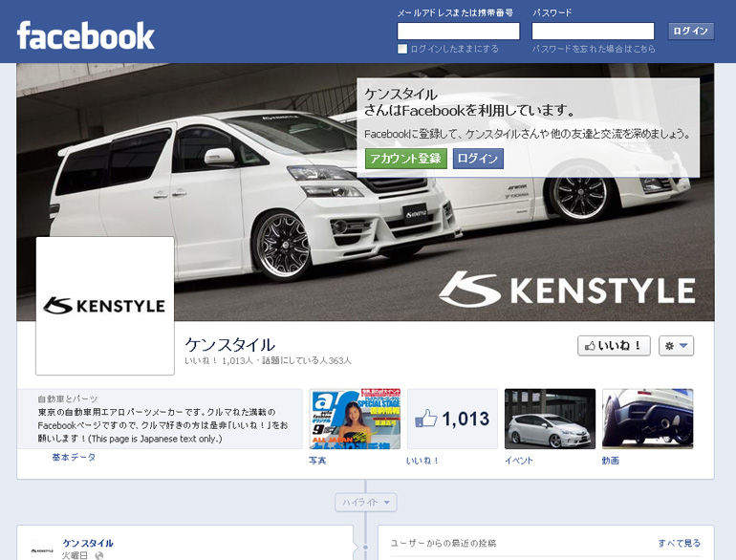Click the KENSTYLE profile picture

pyautogui.click(x=105, y=306)
